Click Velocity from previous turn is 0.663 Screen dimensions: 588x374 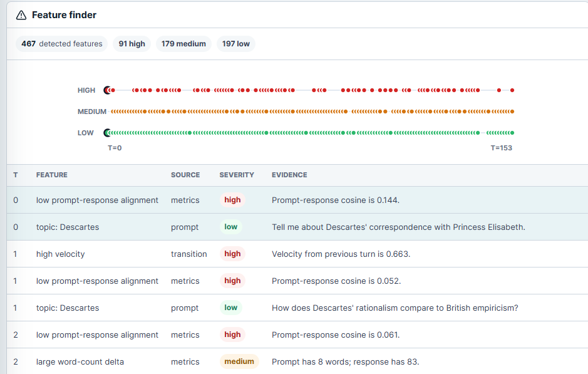click(x=341, y=254)
